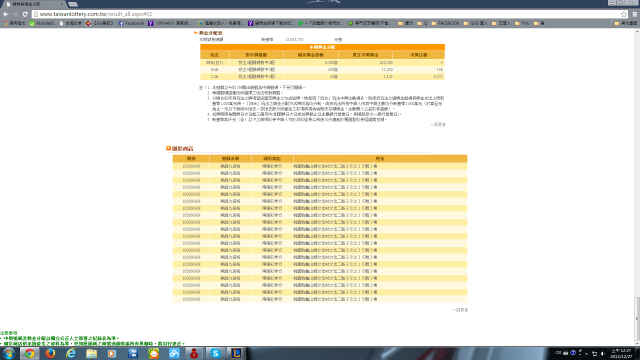640x360 pixels.
Task: Close the current browser tab
Action: [x=62, y=4]
